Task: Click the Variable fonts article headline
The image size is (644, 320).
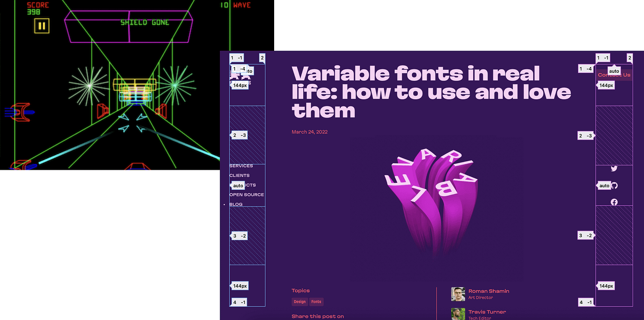Action: 431,92
